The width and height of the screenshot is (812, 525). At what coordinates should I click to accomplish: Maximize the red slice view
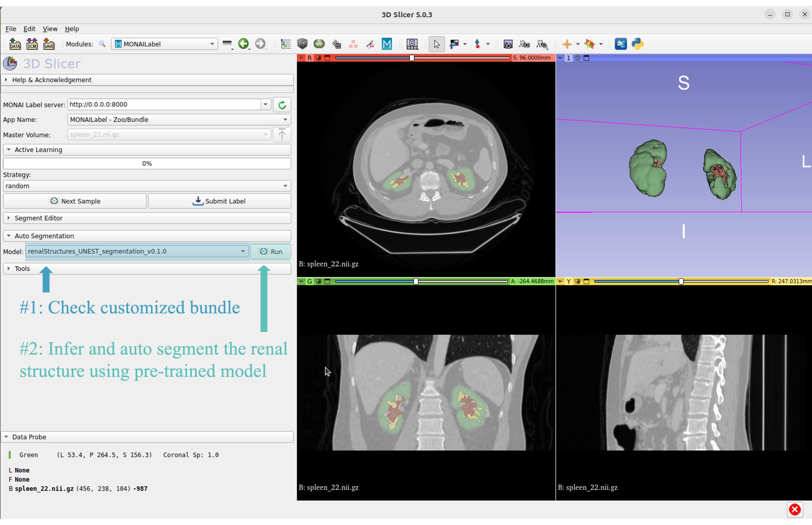coord(328,58)
